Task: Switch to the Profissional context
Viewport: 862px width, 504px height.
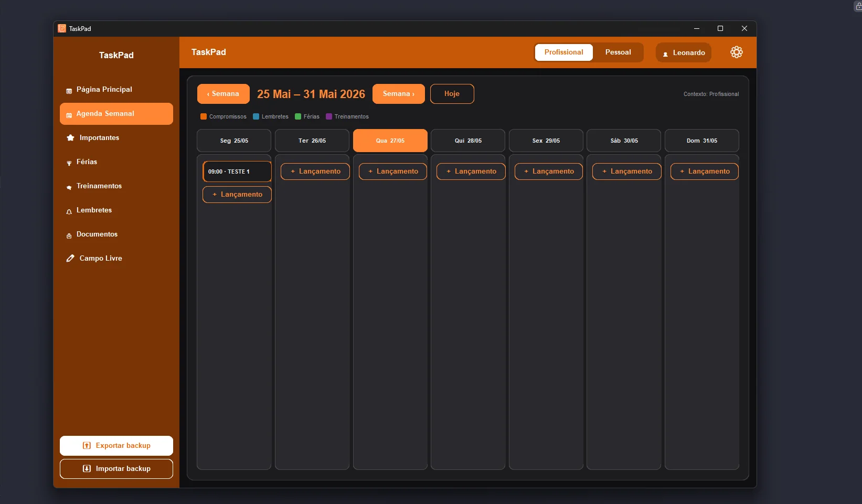Action: [x=563, y=52]
